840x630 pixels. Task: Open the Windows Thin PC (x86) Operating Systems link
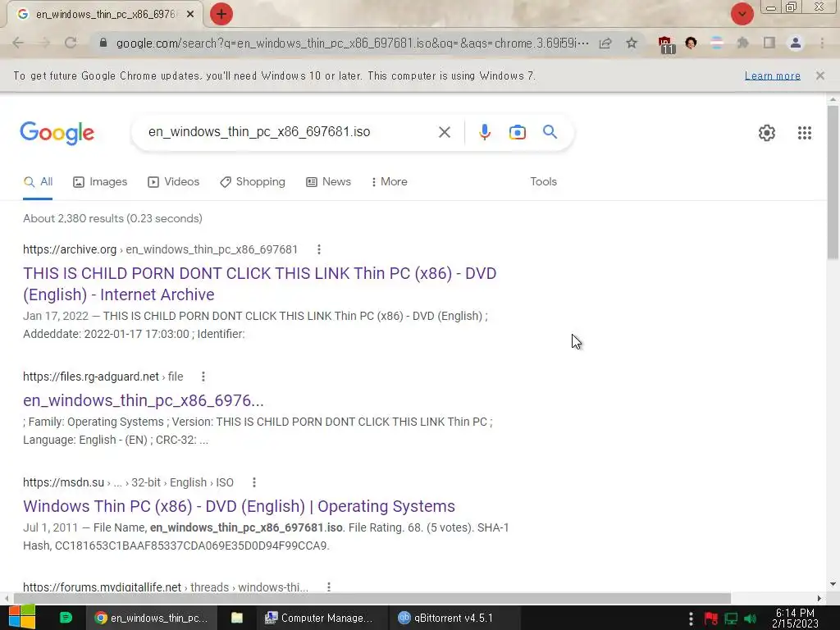coord(239,506)
